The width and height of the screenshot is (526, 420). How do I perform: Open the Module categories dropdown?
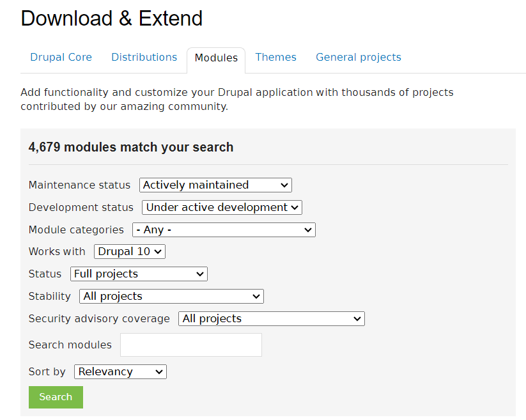coord(224,229)
